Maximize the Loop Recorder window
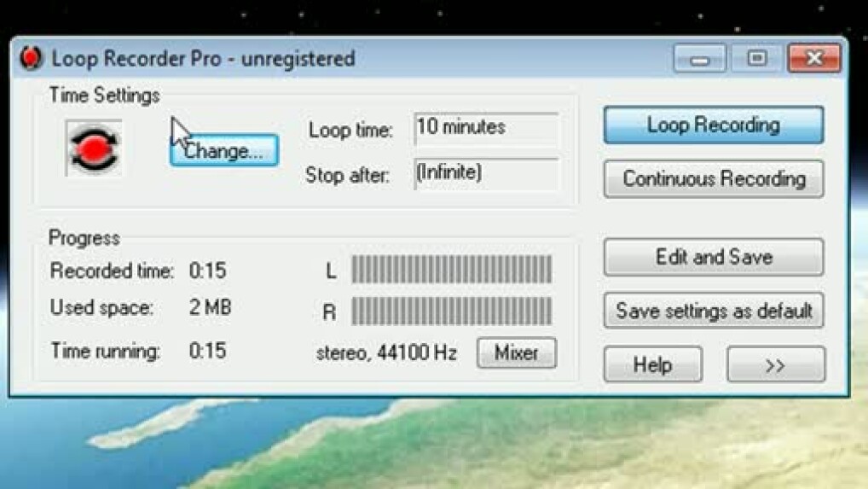 click(757, 58)
